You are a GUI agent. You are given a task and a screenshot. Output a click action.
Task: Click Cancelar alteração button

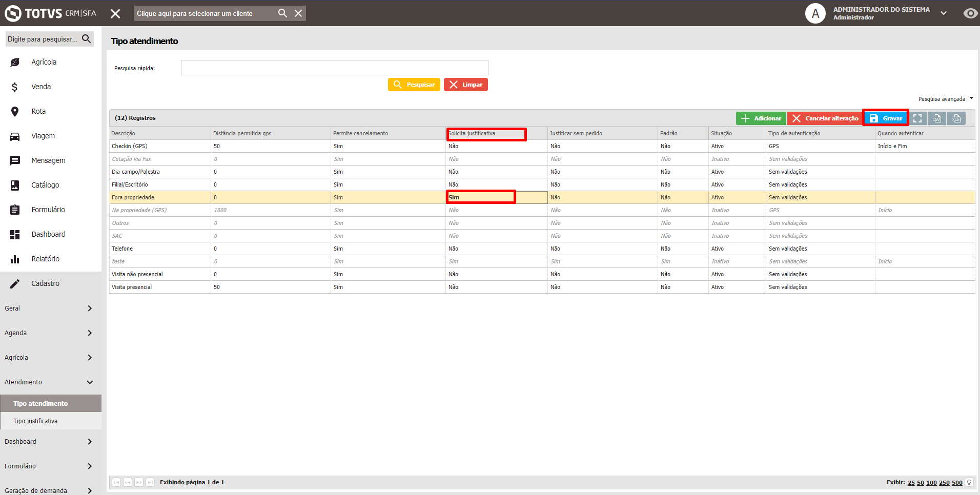(x=825, y=118)
